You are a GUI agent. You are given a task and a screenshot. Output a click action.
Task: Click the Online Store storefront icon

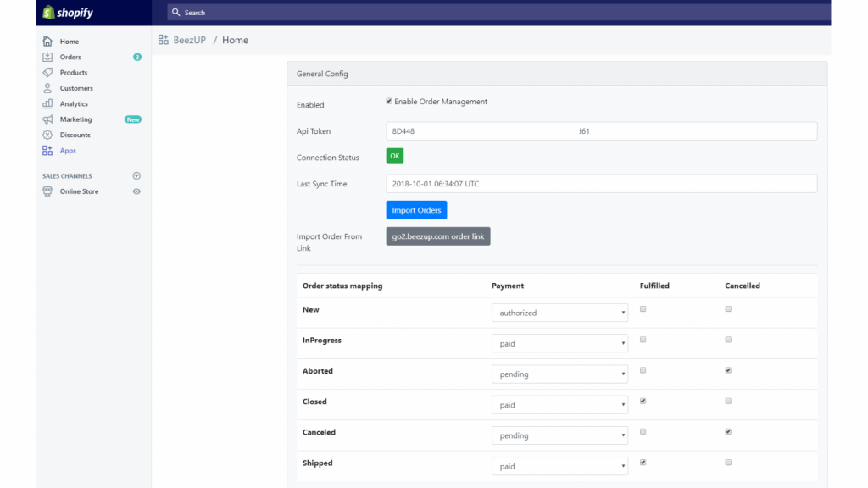(47, 191)
